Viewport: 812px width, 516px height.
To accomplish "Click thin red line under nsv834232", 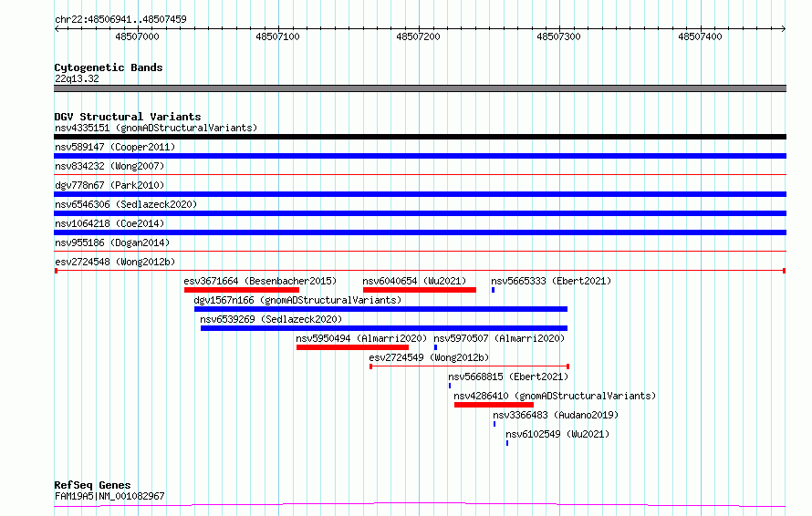I will 420,175.
